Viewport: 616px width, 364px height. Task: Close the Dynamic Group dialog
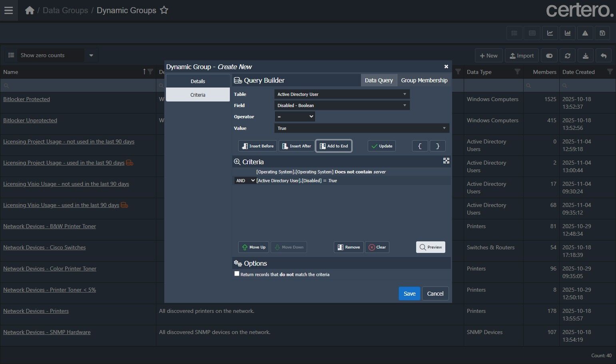[446, 67]
